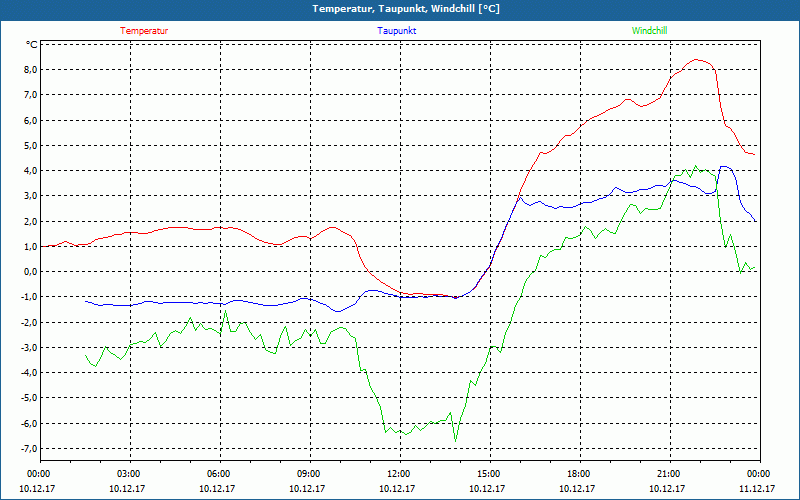Image resolution: width=800 pixels, height=500 pixels.
Task: Click the -1,0 y-axis value
Action: click(x=29, y=297)
